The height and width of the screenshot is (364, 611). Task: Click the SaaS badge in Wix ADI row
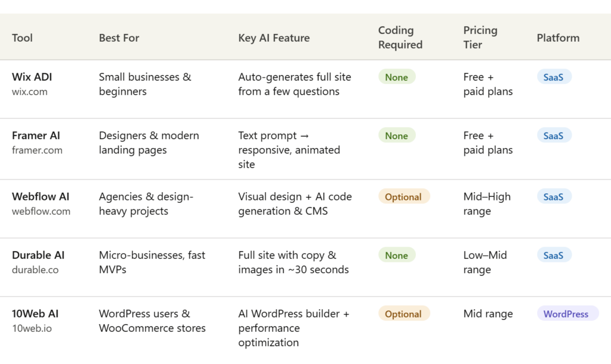click(554, 77)
